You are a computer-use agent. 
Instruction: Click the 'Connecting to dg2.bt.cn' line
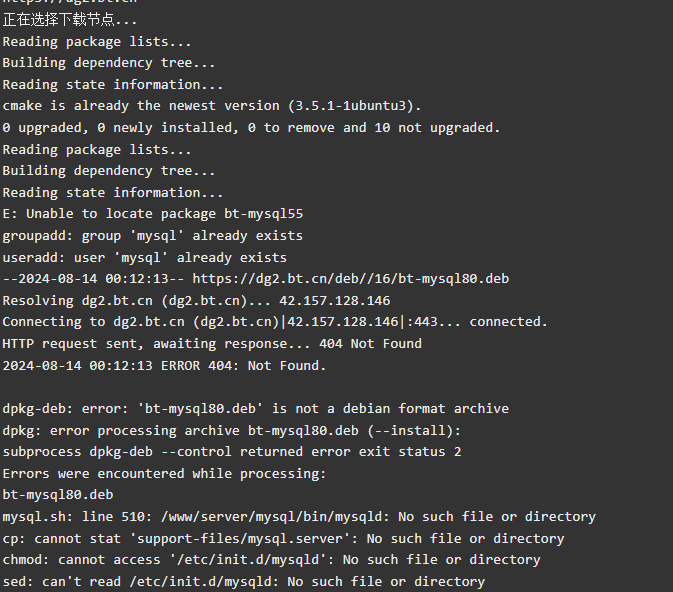[275, 322]
